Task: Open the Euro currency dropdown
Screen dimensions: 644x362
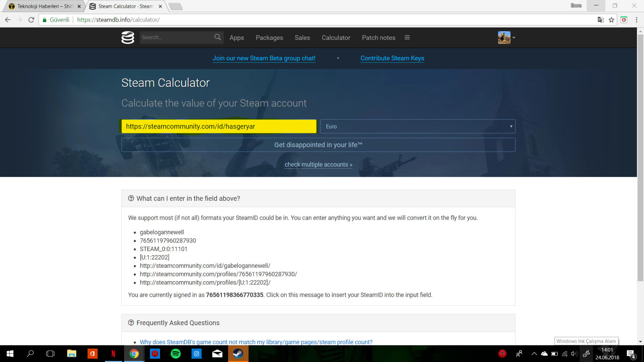Action: click(x=418, y=126)
